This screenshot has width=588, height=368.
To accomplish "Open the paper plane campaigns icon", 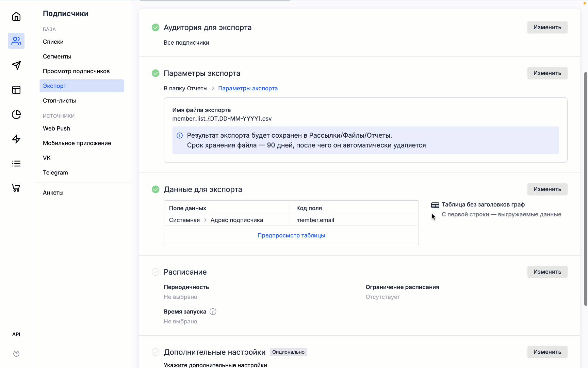I will (16, 65).
